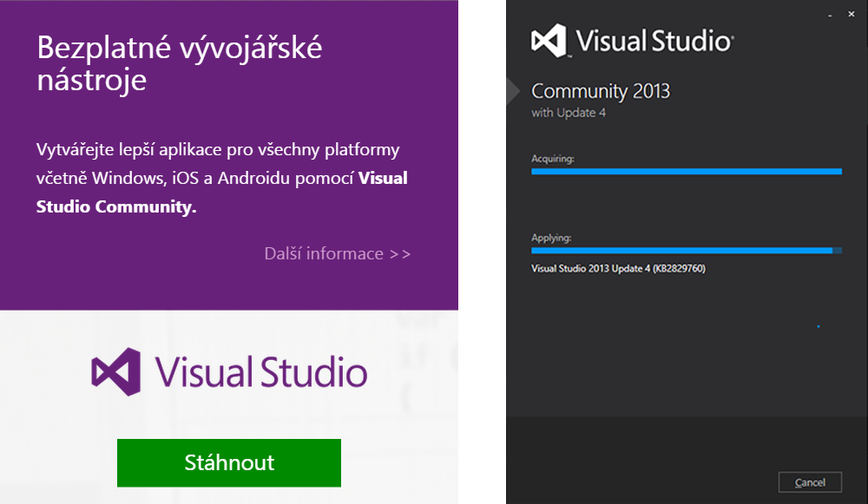Screen dimensions: 868x504
Task: Click the bold 'Studio Community.' text
Action: [116, 206]
